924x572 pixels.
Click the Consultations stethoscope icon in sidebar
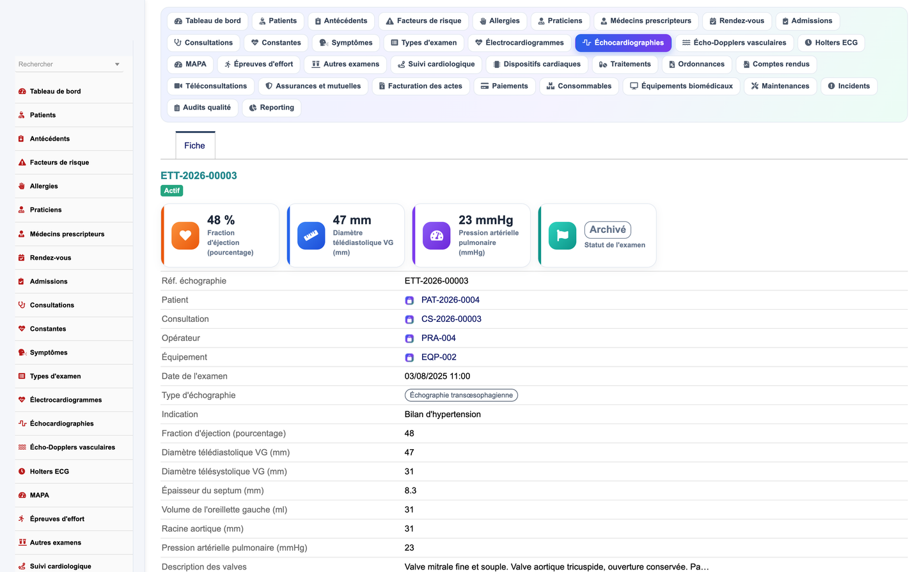[x=22, y=305]
